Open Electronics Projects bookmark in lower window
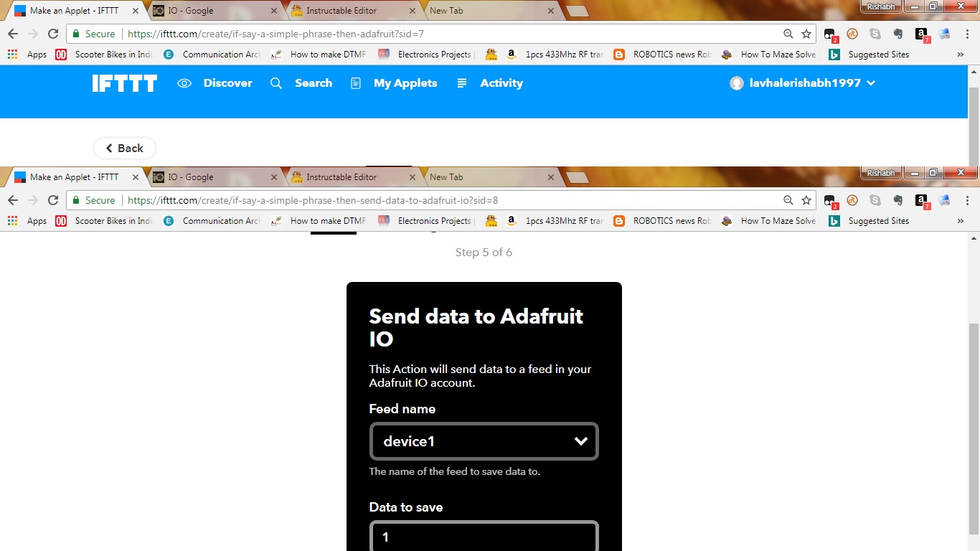The width and height of the screenshot is (980, 551). click(x=425, y=221)
